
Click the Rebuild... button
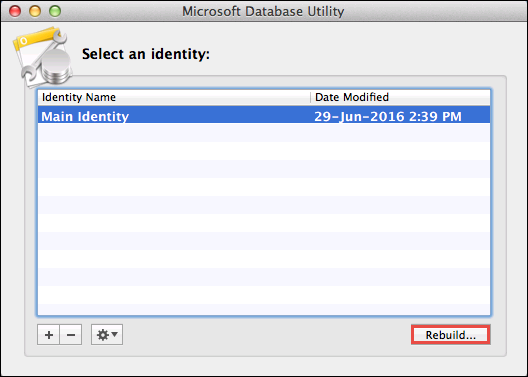click(451, 335)
